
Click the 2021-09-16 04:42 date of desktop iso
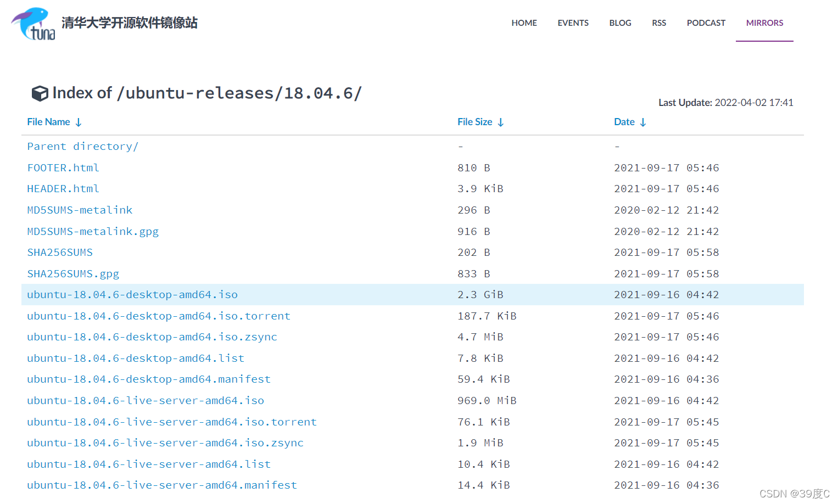coord(666,295)
